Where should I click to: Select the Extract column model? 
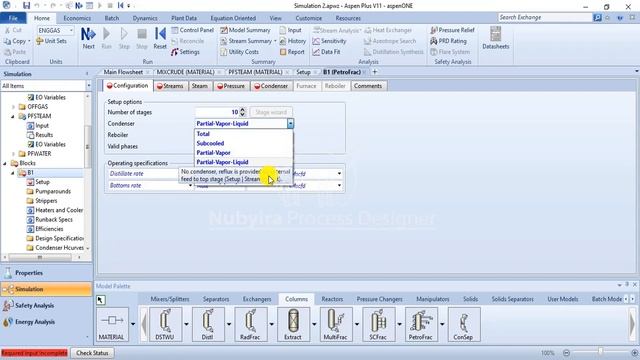click(293, 324)
